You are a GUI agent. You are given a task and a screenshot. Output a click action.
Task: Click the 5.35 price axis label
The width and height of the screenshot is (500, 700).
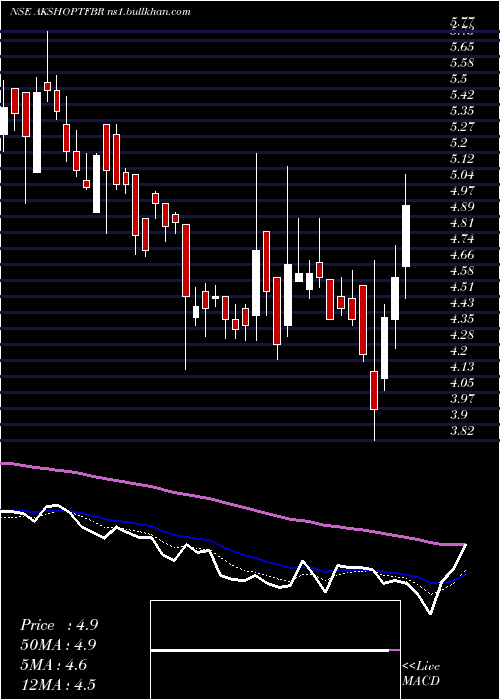click(x=462, y=111)
